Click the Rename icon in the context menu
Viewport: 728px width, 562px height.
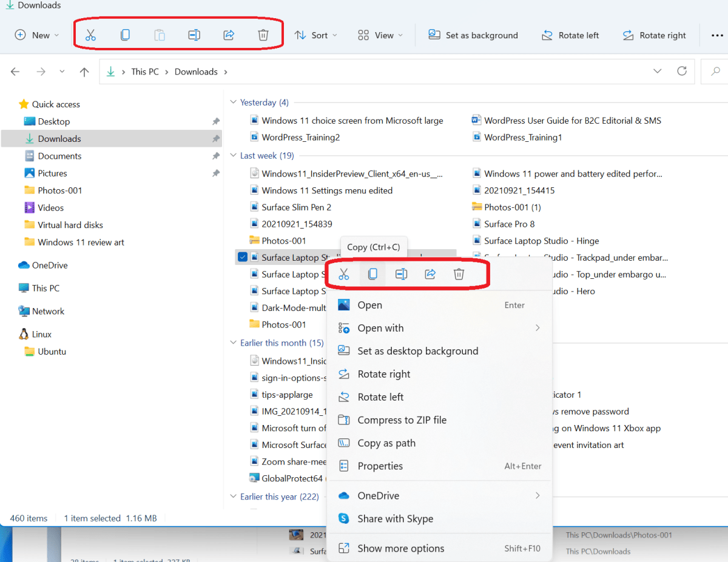401,274
